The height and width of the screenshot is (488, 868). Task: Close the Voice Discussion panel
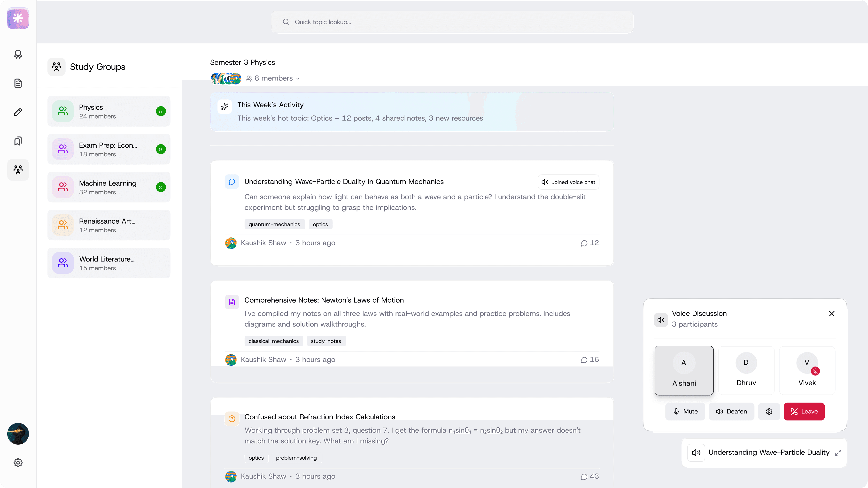pyautogui.click(x=832, y=313)
